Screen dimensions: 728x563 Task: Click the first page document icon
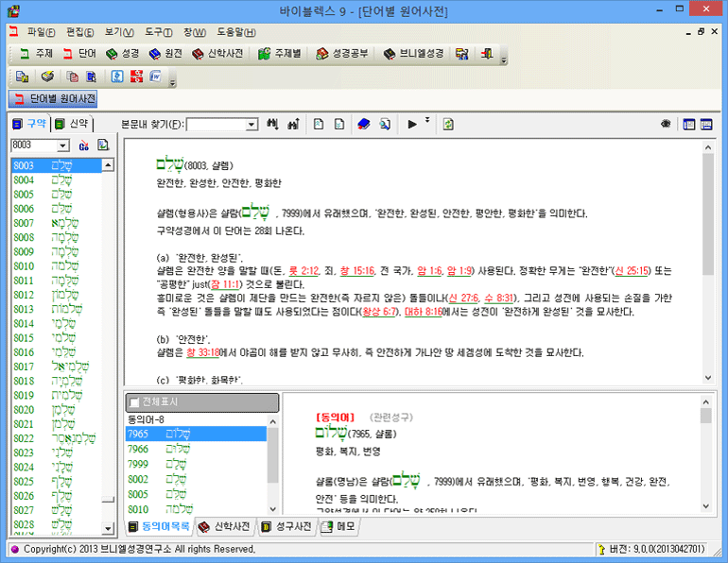[x=319, y=124]
